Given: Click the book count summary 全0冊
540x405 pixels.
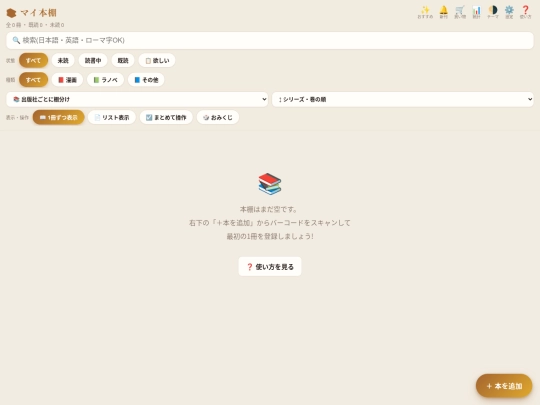Looking at the screenshot, I should pos(13,25).
